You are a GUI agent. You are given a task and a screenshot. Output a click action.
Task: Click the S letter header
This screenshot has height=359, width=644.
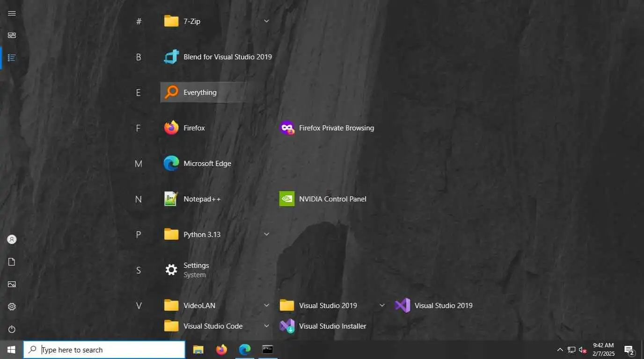point(139,270)
